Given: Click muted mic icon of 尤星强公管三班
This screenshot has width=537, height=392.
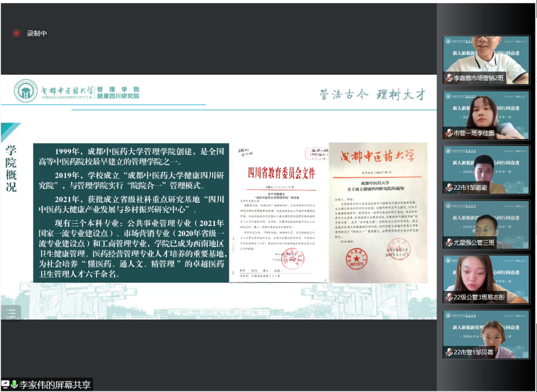Looking at the screenshot, I should point(449,243).
